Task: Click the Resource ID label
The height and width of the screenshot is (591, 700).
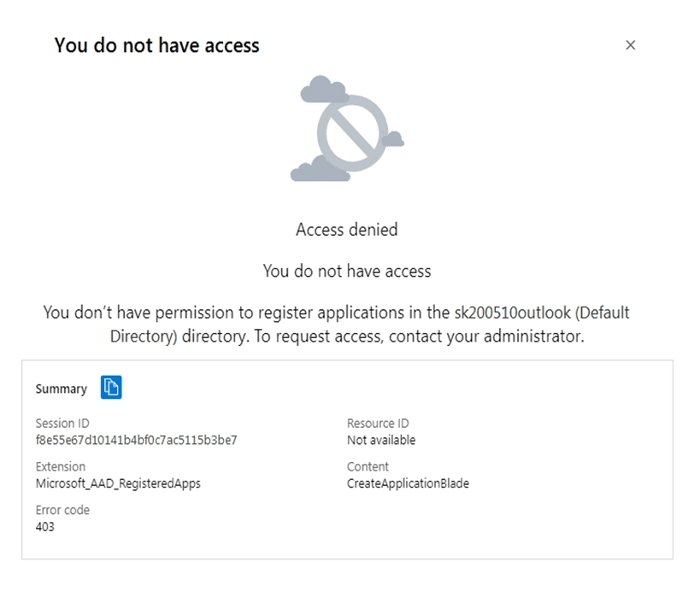Action: coord(378,424)
